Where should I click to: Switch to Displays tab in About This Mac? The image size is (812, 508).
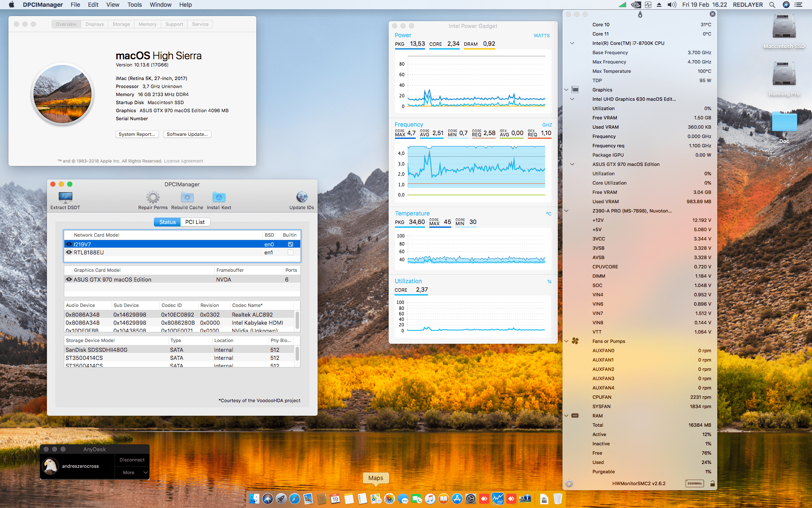point(95,24)
